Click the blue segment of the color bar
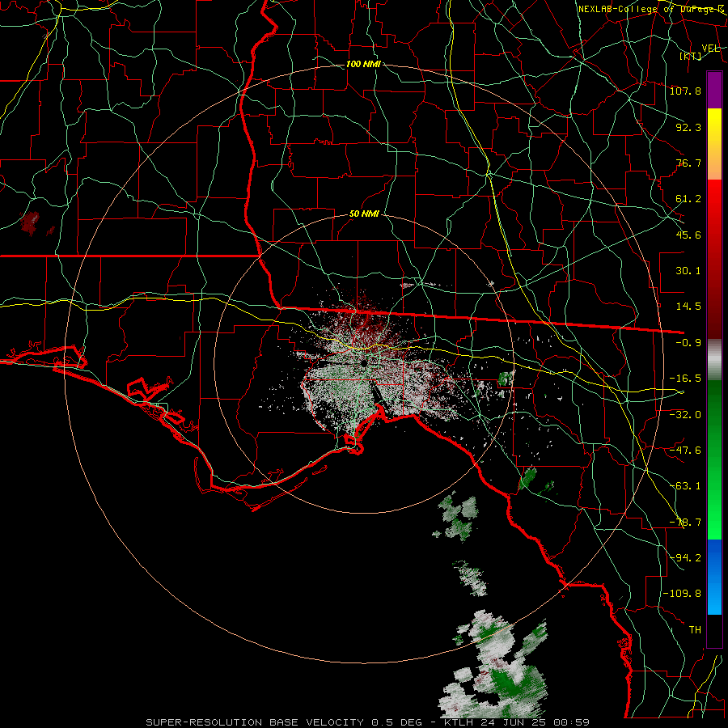728x728 pixels. click(x=714, y=577)
